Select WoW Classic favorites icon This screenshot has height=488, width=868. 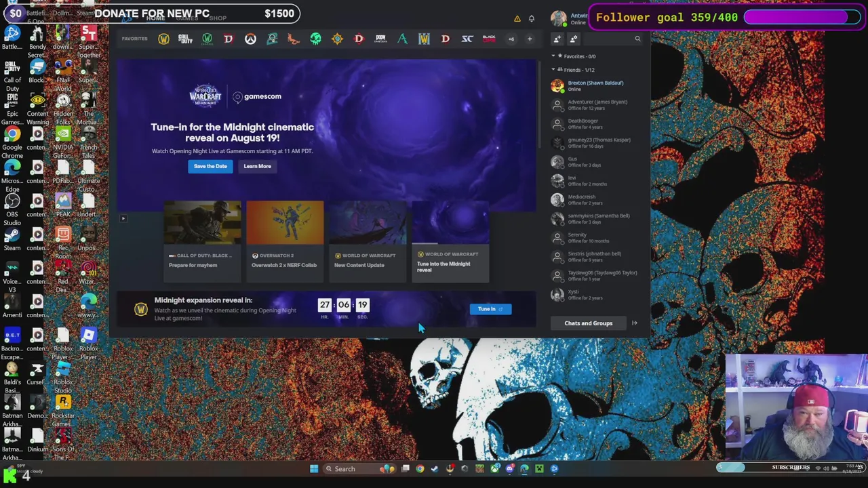pos(207,39)
